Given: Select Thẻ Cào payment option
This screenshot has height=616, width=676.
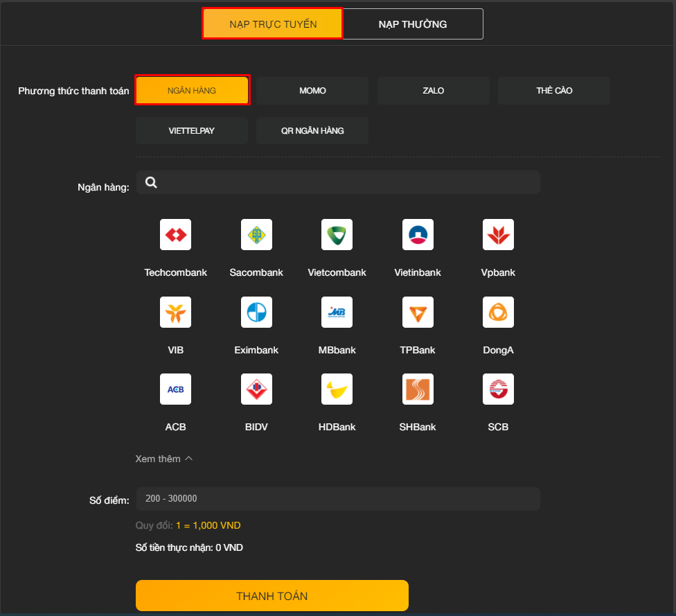Looking at the screenshot, I should pyautogui.click(x=554, y=91).
